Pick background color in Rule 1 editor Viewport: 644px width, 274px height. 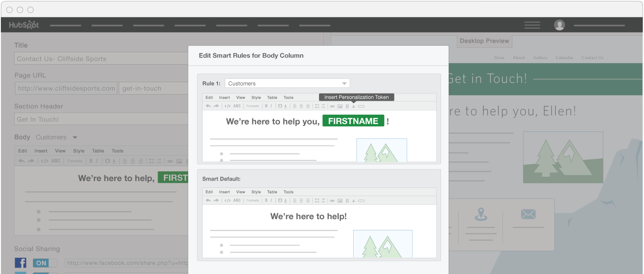(x=280, y=106)
